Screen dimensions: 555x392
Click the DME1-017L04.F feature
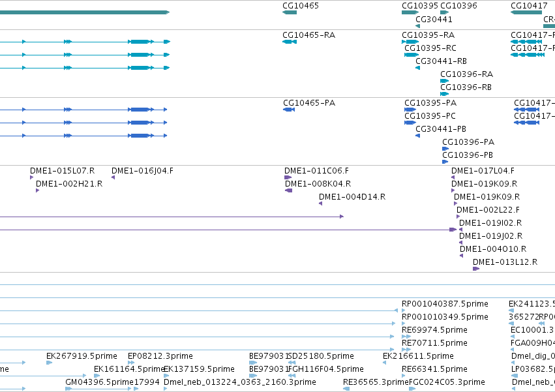click(483, 171)
